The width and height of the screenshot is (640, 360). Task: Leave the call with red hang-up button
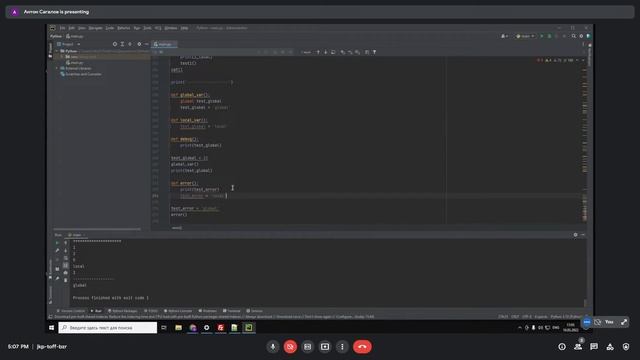[362, 347]
